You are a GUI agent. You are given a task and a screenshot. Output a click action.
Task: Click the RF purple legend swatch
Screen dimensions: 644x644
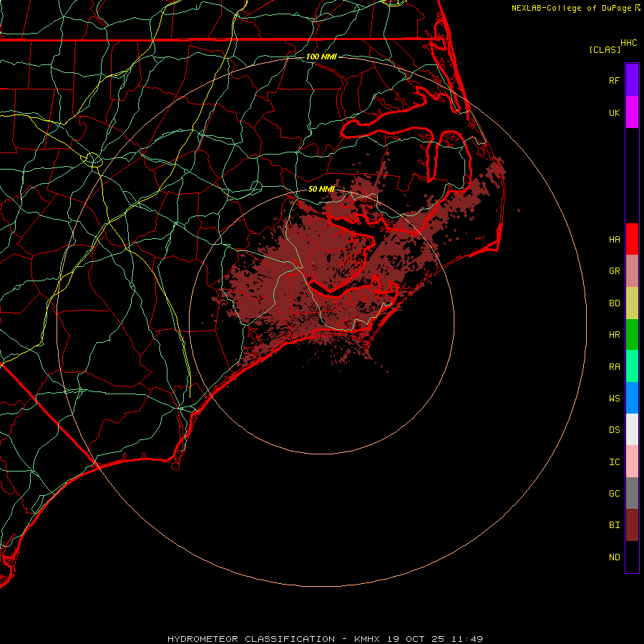click(x=632, y=80)
